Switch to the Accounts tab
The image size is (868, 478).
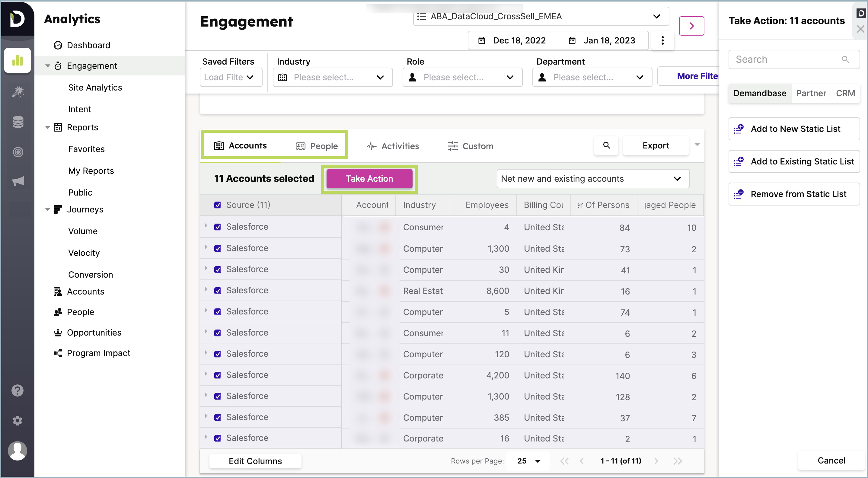(x=241, y=145)
